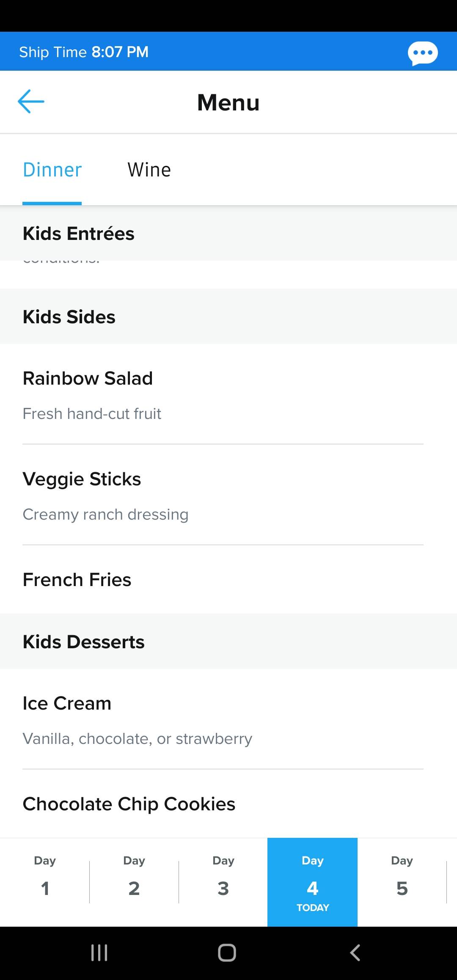Screen dimensions: 457x980
Task: Tap Android recent apps icon
Action: 99,953
